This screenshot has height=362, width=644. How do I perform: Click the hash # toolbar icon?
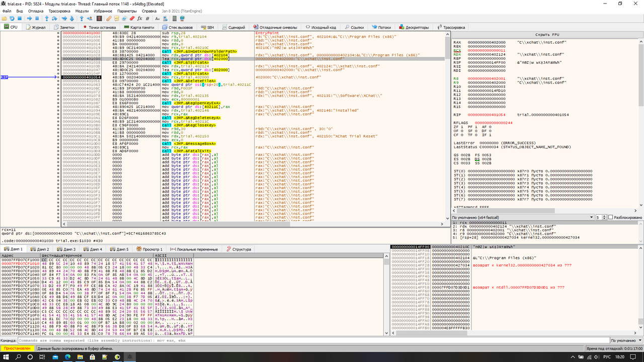[x=147, y=18]
